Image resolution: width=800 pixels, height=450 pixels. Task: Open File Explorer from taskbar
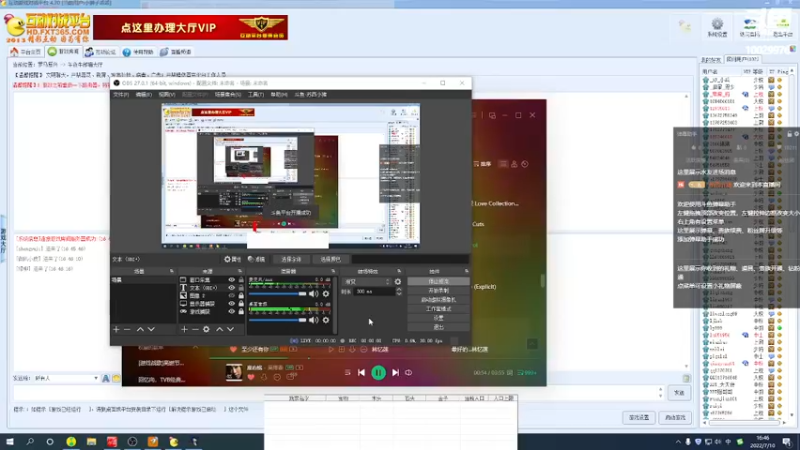pos(91,442)
